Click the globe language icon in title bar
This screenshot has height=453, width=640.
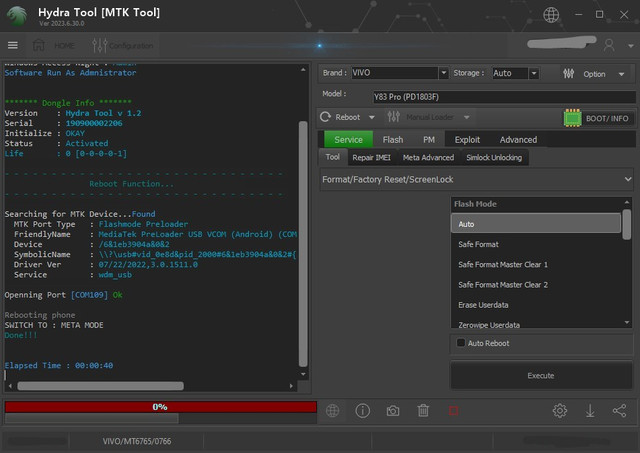tap(551, 15)
